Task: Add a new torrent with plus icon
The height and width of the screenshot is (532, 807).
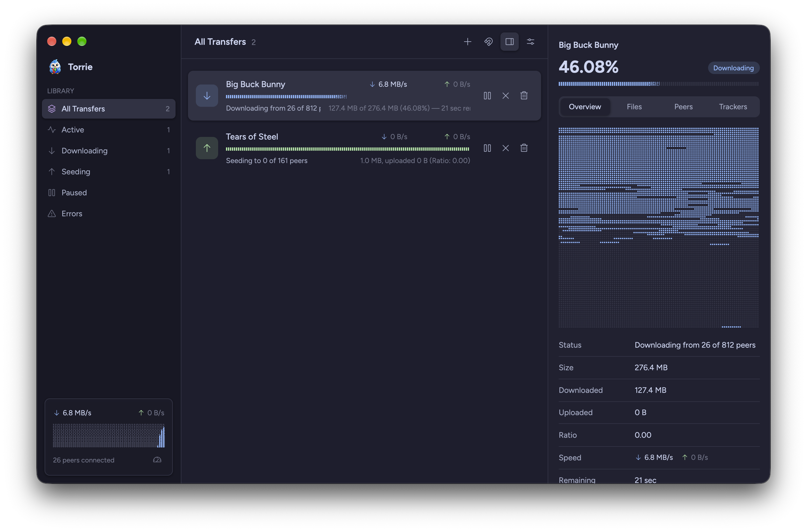Action: pyautogui.click(x=467, y=42)
